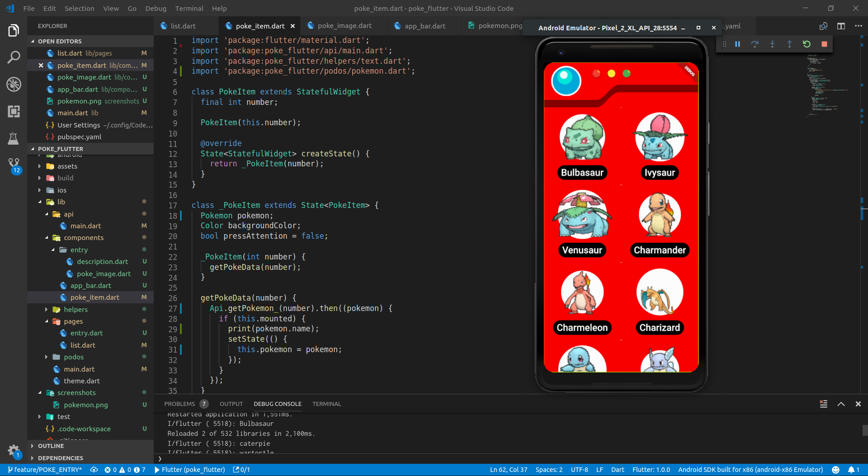
Task: Close the bottom panel
Action: coord(858,404)
